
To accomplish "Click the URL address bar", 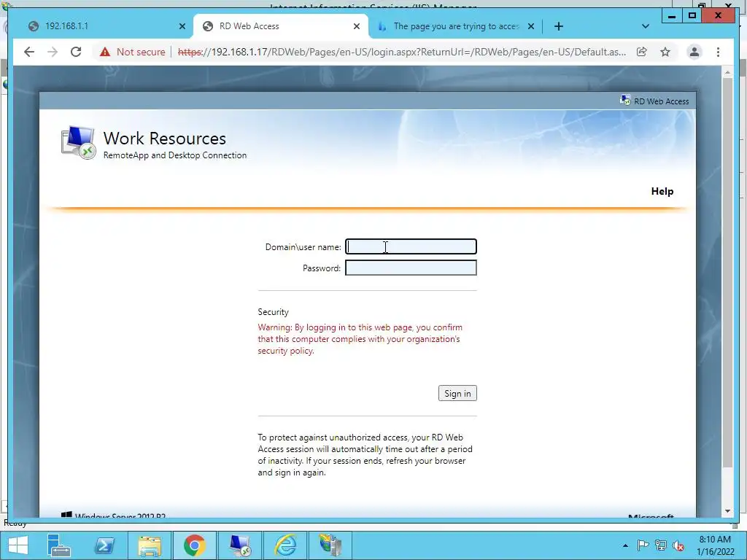I will 402,52.
